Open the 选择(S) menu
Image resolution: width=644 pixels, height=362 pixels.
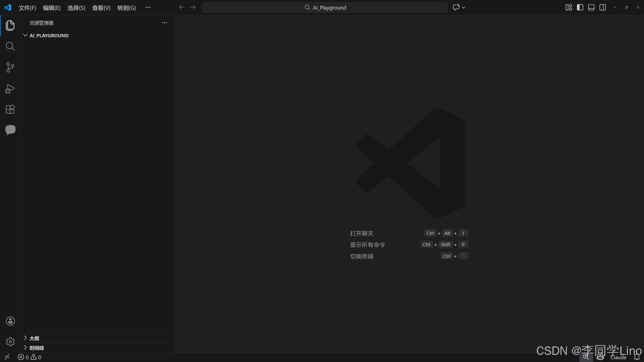(x=76, y=8)
